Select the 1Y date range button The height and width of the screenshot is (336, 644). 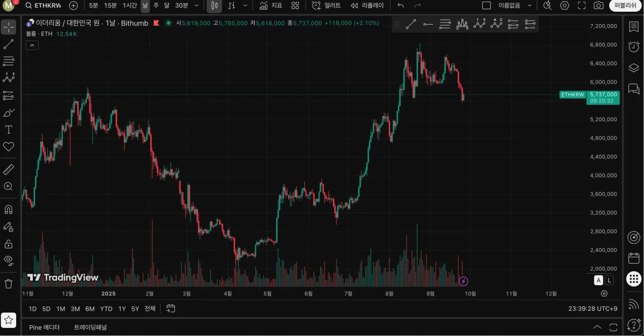[122, 309]
